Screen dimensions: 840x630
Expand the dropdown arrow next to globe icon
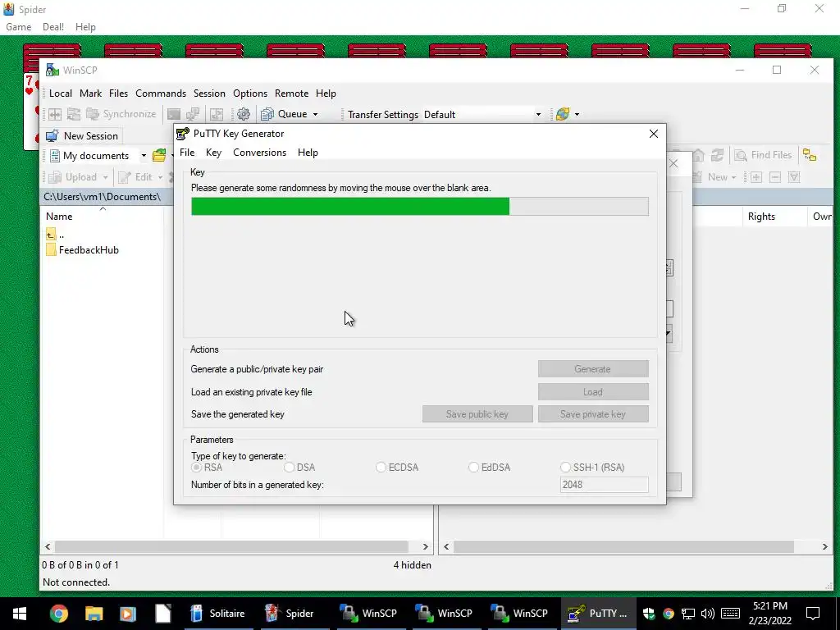coord(577,114)
